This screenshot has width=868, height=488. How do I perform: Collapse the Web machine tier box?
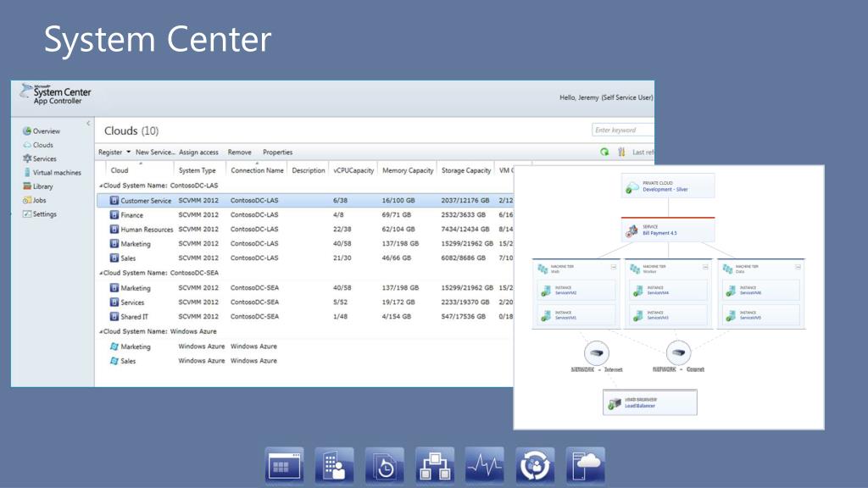[x=614, y=267]
